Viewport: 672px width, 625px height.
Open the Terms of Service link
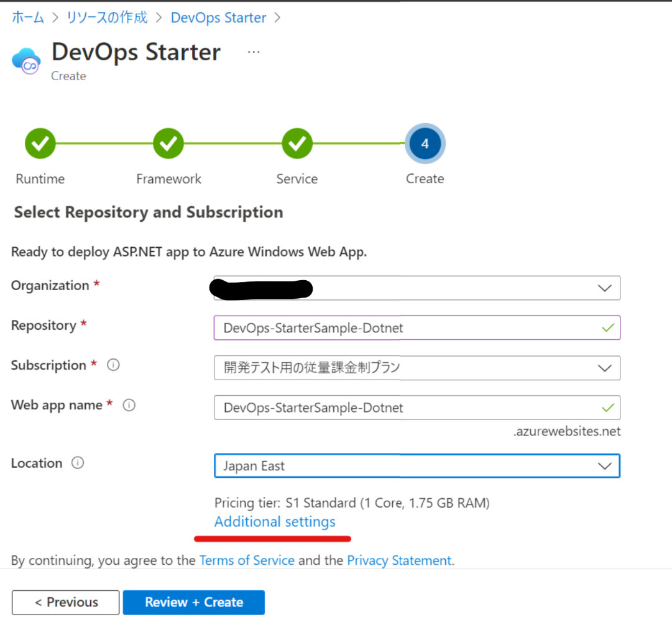click(x=247, y=560)
